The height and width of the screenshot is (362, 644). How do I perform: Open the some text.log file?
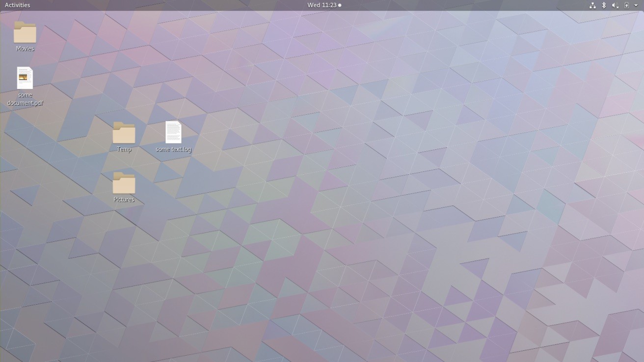point(173,131)
